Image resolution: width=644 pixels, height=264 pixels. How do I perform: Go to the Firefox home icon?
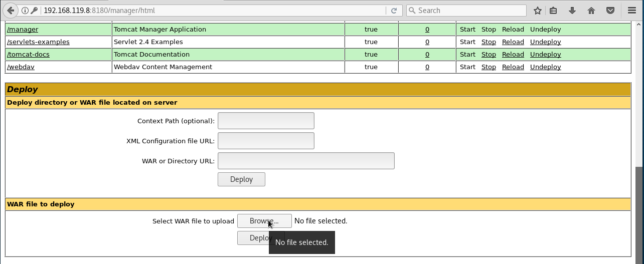591,11
